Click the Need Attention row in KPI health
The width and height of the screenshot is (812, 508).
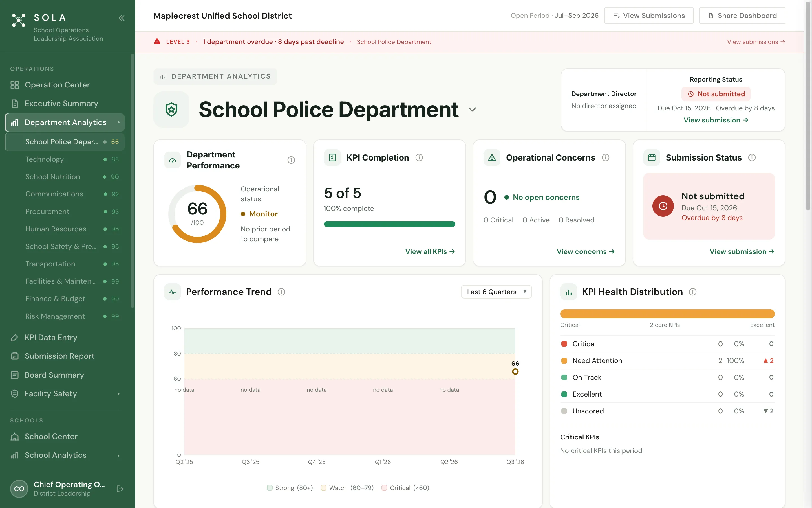pyautogui.click(x=667, y=361)
